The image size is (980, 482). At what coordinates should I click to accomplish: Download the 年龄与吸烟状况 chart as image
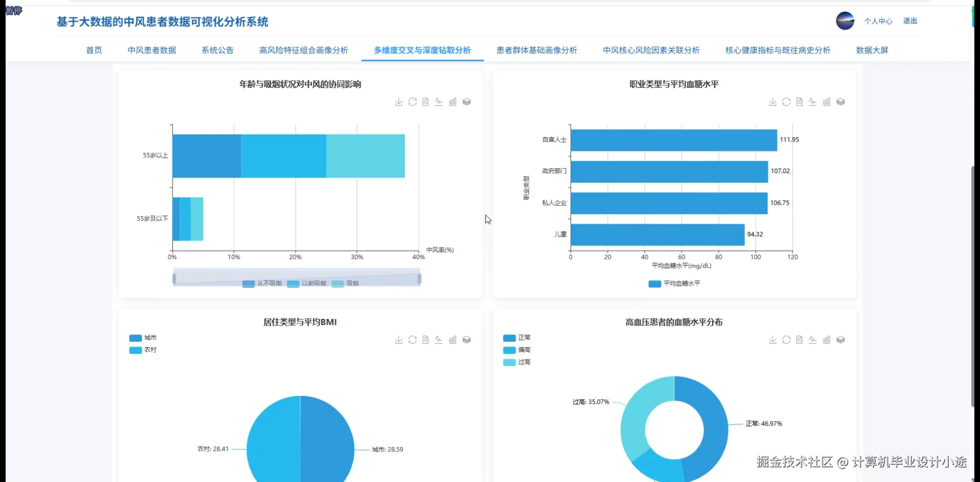click(398, 102)
